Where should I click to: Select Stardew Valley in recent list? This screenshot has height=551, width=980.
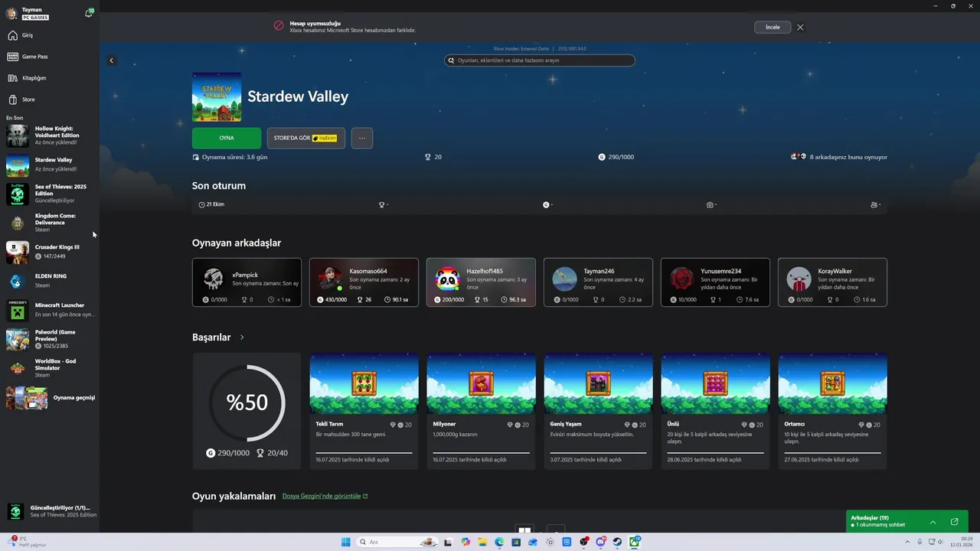tap(50, 165)
